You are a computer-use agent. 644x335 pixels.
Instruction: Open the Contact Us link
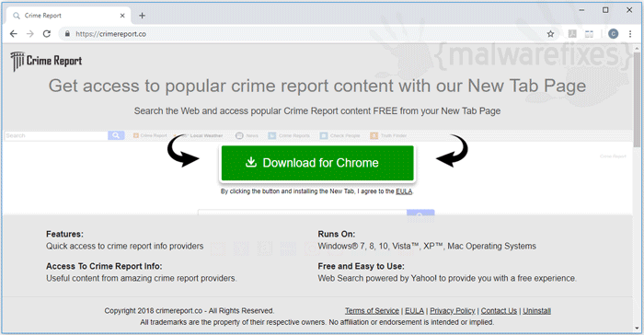[x=499, y=311]
